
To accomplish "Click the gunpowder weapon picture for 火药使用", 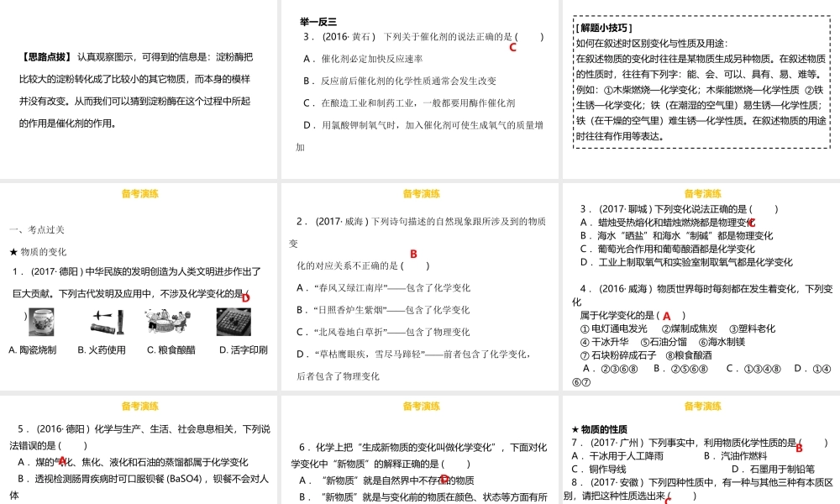I will click(108, 322).
